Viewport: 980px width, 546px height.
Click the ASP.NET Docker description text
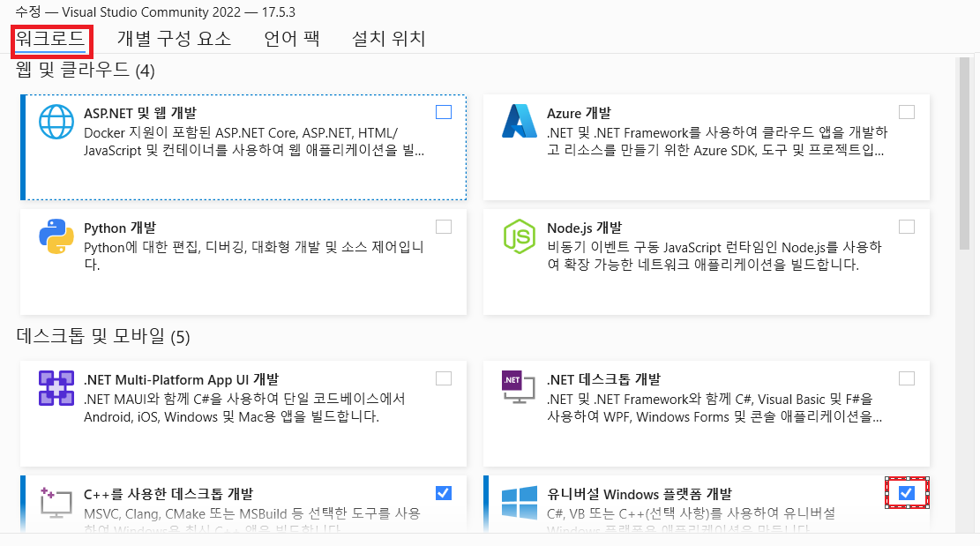(254, 141)
